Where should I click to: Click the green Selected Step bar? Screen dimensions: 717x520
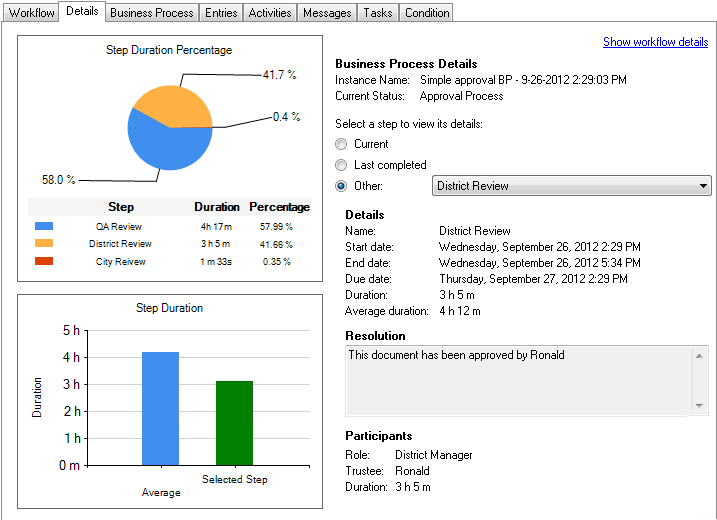(234, 423)
